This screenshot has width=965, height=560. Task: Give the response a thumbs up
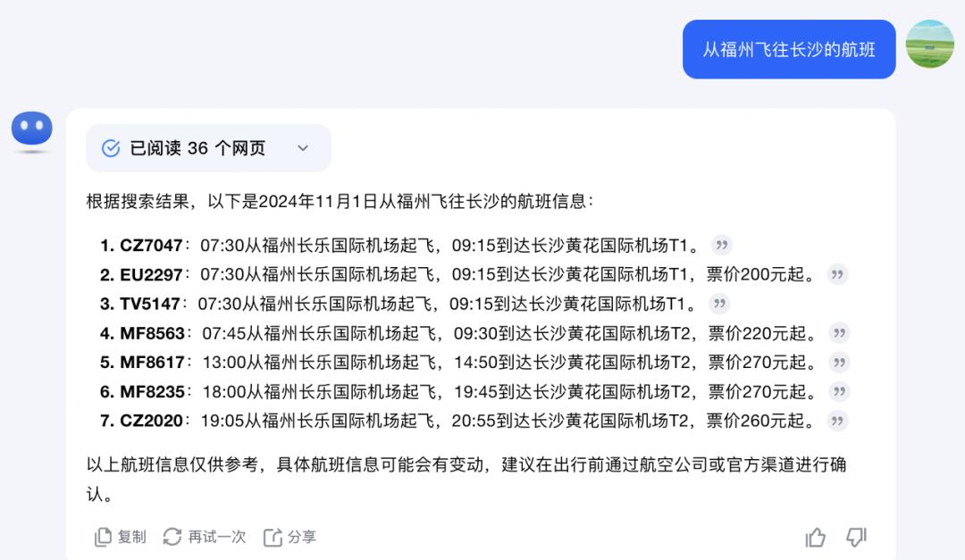[x=815, y=537]
